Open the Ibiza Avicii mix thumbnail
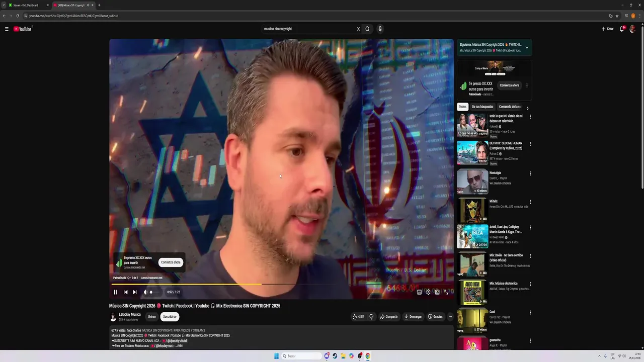644x362 pixels. click(x=472, y=236)
